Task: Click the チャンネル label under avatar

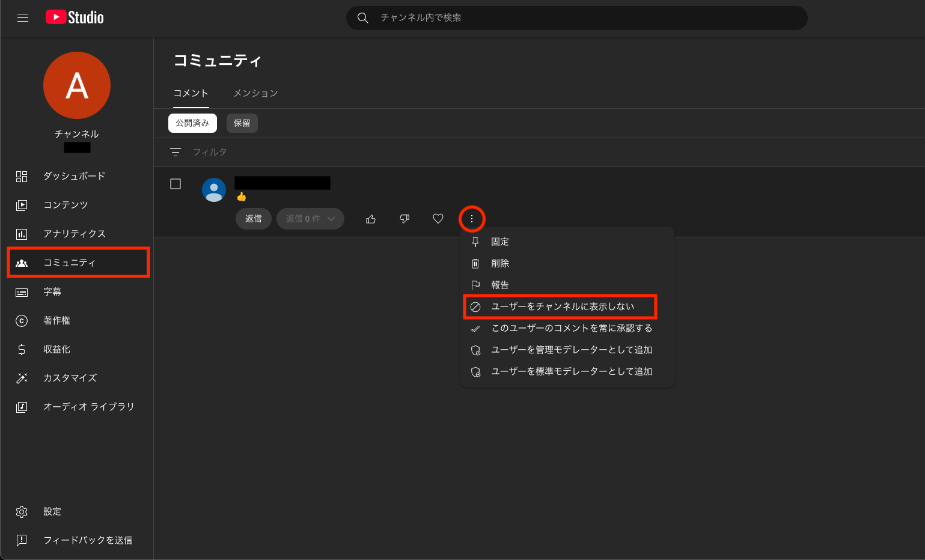Action: [77, 134]
